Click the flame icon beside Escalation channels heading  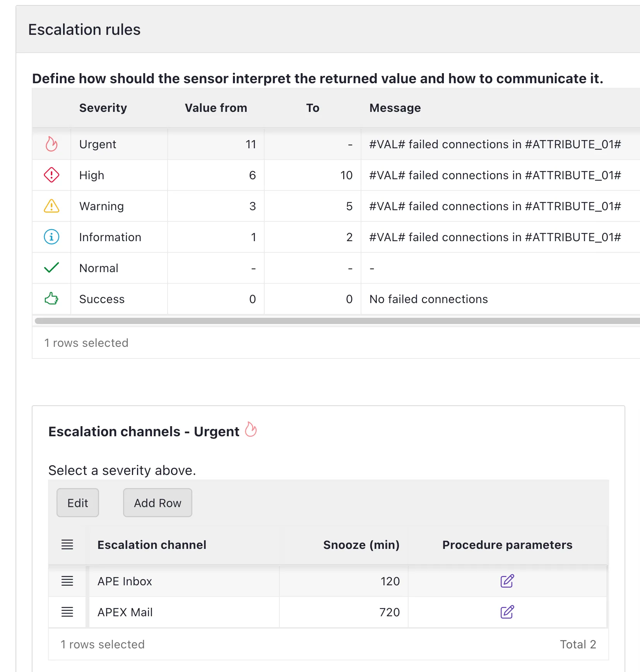(x=251, y=429)
